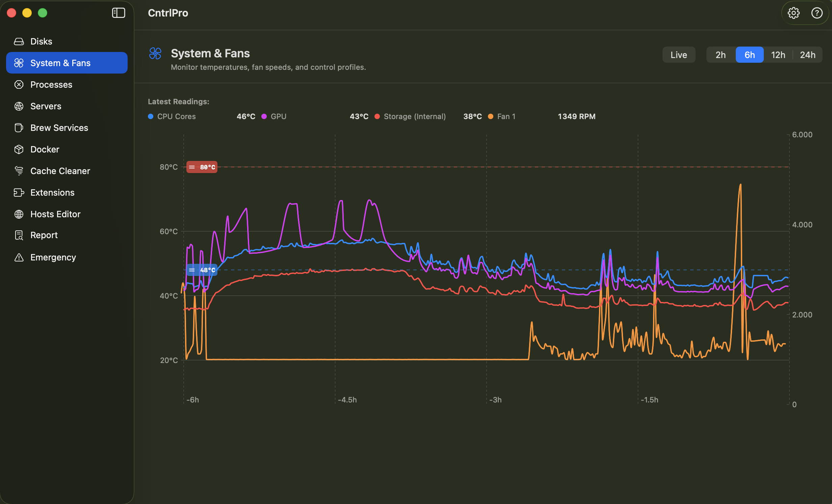
Task: Select the 2h time range
Action: [721, 55]
